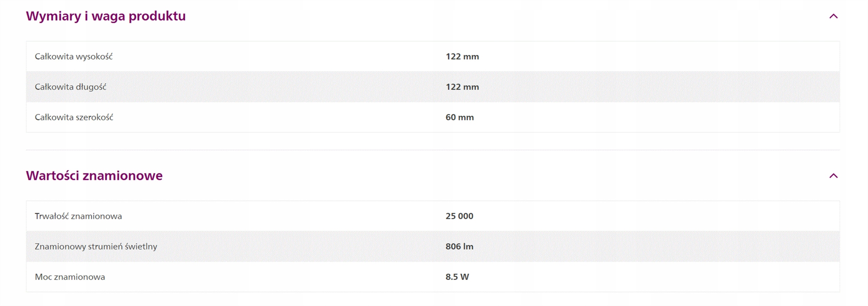The image size is (868, 306).
Task: Click the divider line between the two sections
Action: [433, 150]
